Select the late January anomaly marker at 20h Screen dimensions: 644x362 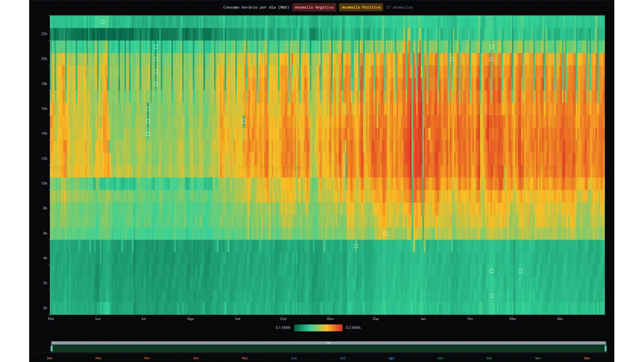[x=452, y=59]
